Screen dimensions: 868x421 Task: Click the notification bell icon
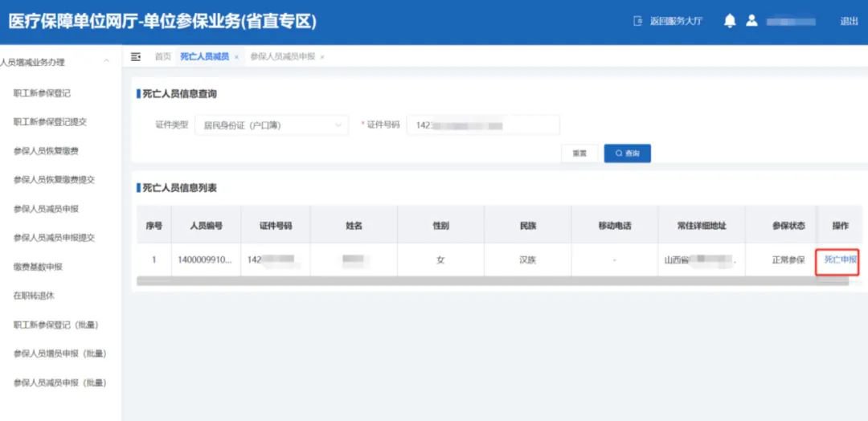click(x=730, y=22)
